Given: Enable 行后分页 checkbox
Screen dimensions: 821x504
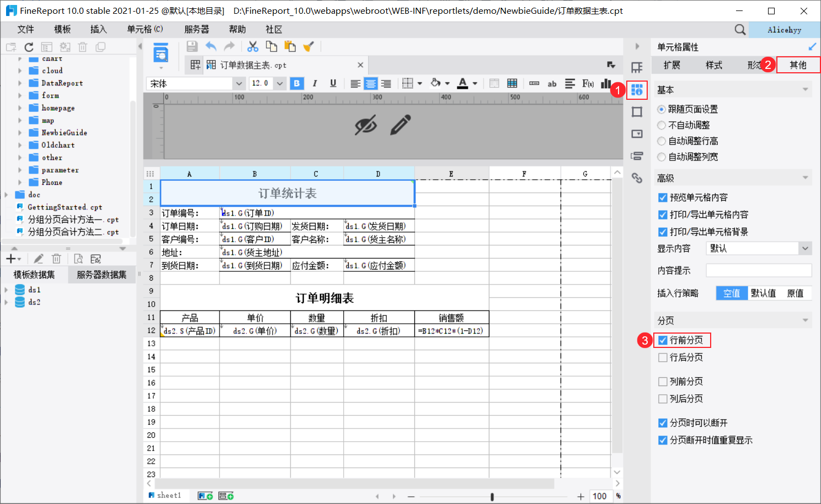Looking at the screenshot, I should pyautogui.click(x=663, y=357).
